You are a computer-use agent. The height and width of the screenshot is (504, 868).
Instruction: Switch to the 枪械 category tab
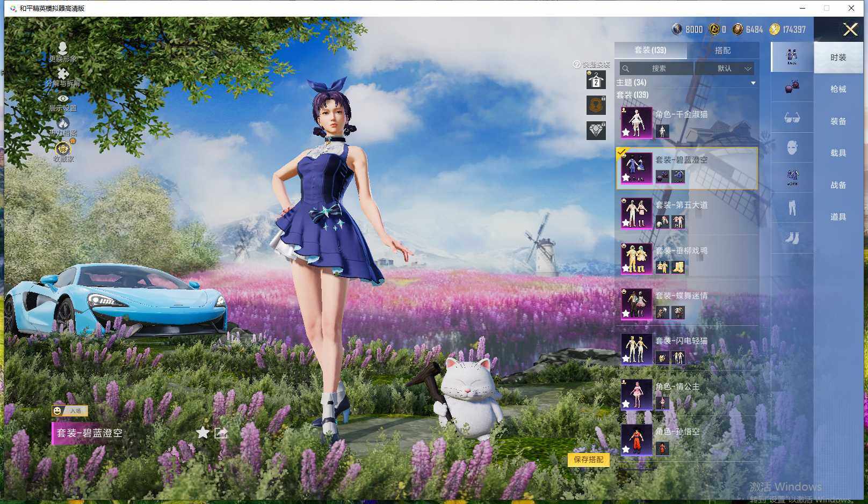point(839,89)
